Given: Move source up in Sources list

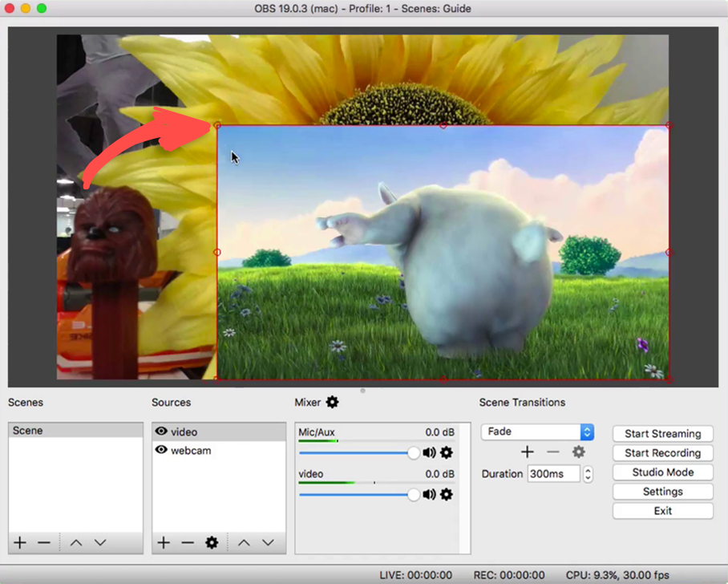Looking at the screenshot, I should click(x=245, y=542).
